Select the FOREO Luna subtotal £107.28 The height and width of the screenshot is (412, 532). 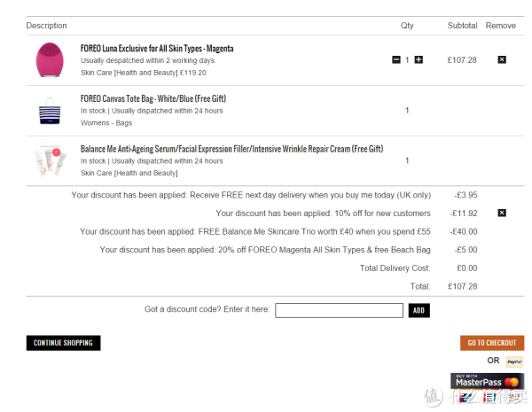coord(462,60)
